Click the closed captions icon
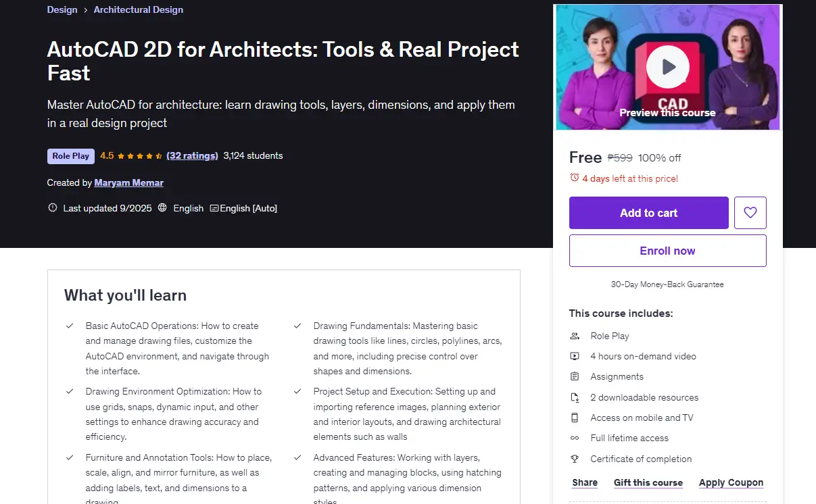This screenshot has height=504, width=816. point(214,208)
